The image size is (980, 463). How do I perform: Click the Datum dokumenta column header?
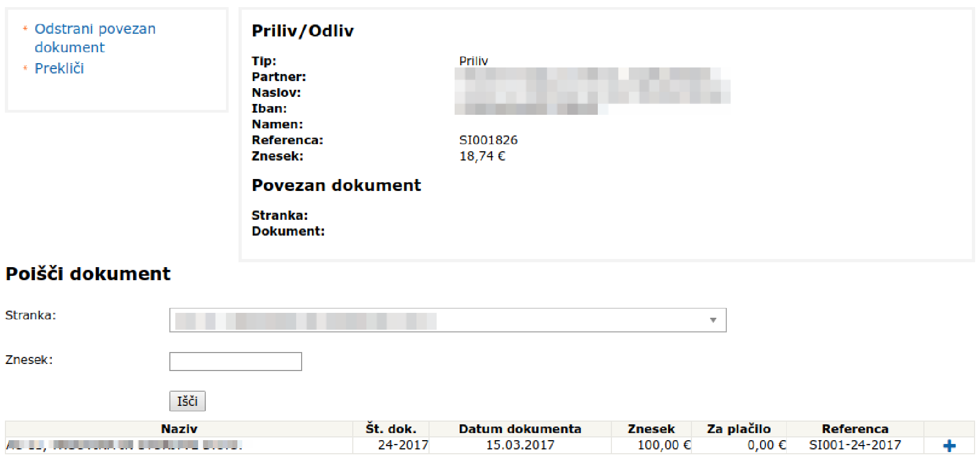coord(519,429)
